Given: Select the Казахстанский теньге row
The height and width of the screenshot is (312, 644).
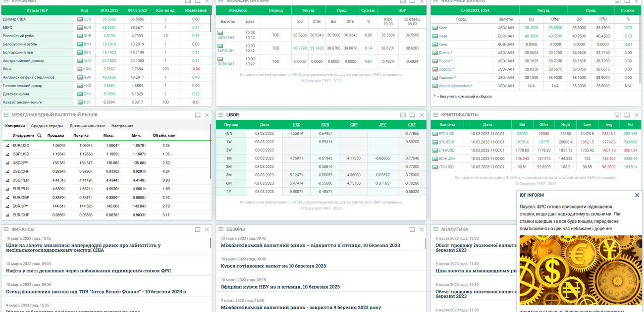Looking at the screenshot, I should click(x=106, y=103).
